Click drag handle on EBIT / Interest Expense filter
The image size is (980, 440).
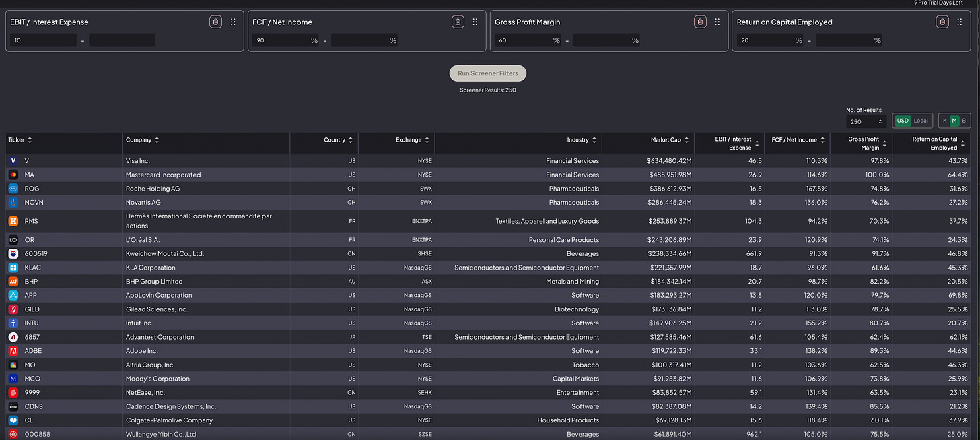pos(233,22)
